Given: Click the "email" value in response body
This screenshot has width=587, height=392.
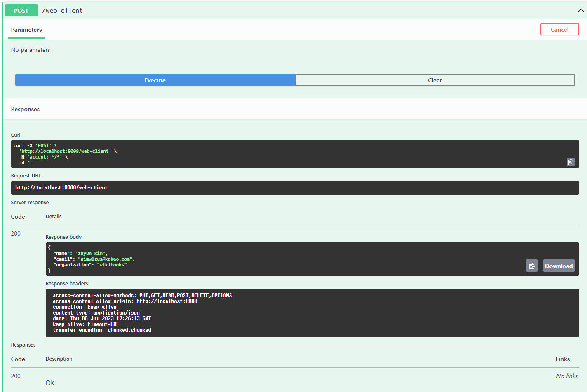Looking at the screenshot, I should click(x=105, y=259).
